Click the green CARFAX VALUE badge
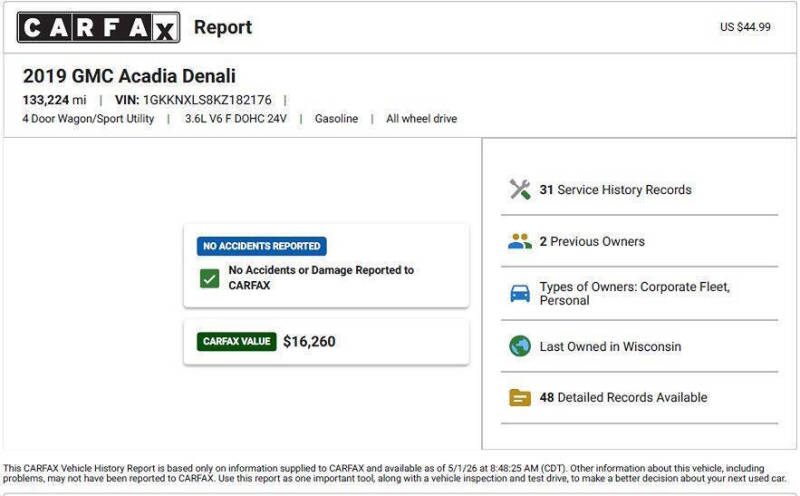 pyautogui.click(x=237, y=341)
